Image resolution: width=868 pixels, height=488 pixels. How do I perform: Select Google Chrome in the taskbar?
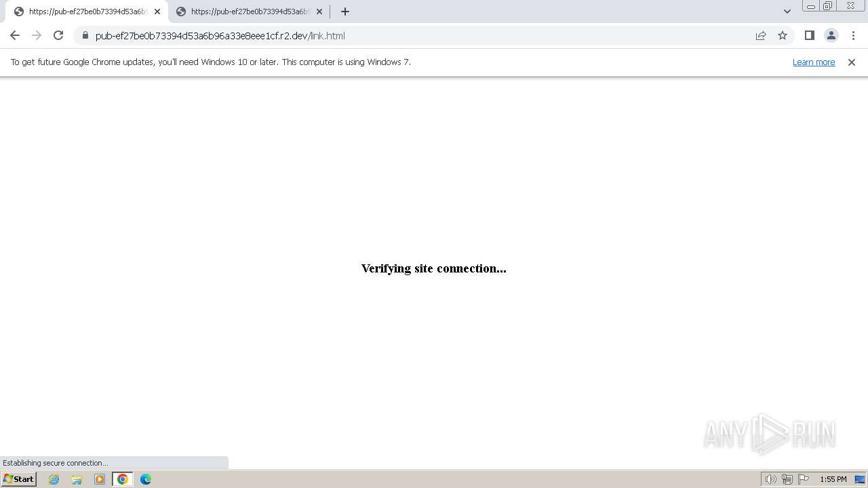tap(122, 479)
